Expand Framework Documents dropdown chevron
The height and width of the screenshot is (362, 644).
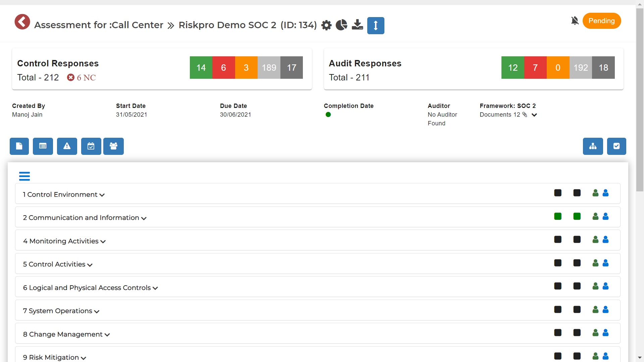(x=534, y=115)
